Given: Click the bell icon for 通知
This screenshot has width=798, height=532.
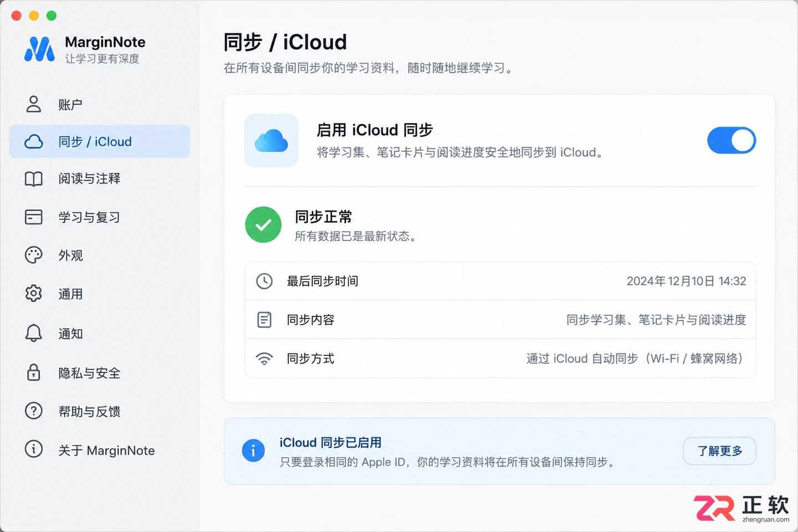Looking at the screenshot, I should pyautogui.click(x=34, y=333).
